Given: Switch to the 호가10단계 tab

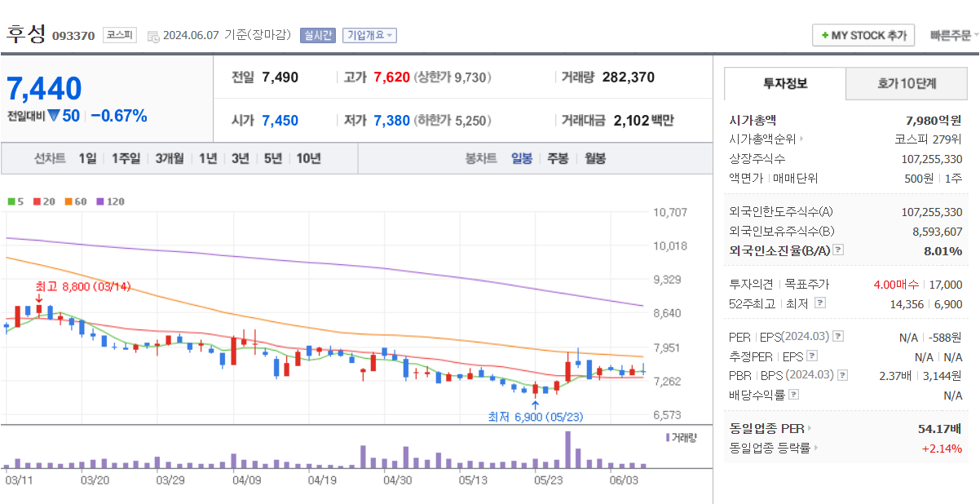Looking at the screenshot, I should click(907, 83).
